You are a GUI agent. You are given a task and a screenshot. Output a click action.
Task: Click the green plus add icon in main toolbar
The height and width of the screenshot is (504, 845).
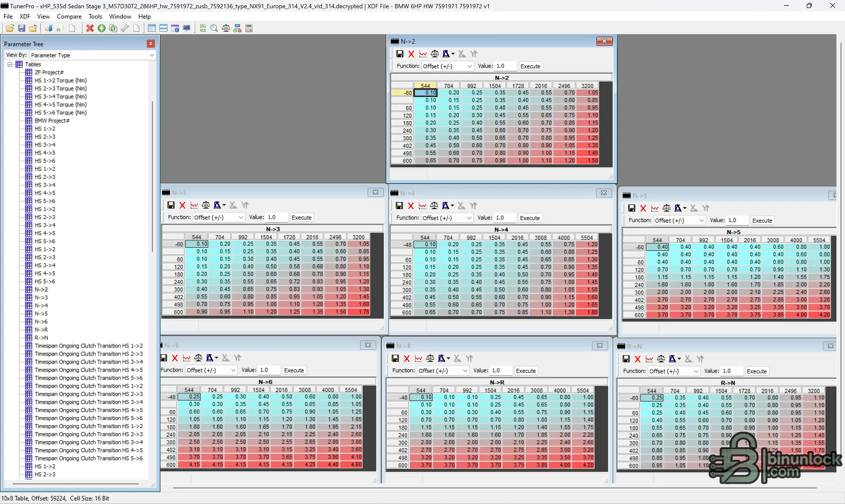tap(101, 28)
